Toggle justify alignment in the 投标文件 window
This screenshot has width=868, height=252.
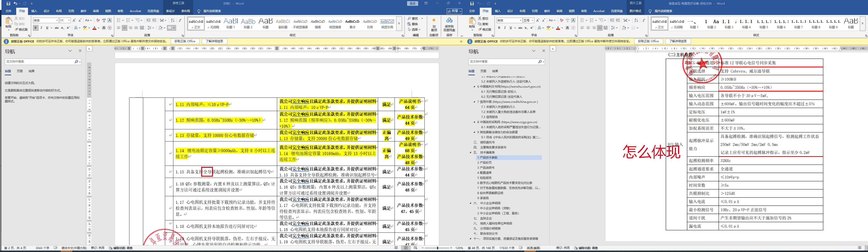(600, 28)
